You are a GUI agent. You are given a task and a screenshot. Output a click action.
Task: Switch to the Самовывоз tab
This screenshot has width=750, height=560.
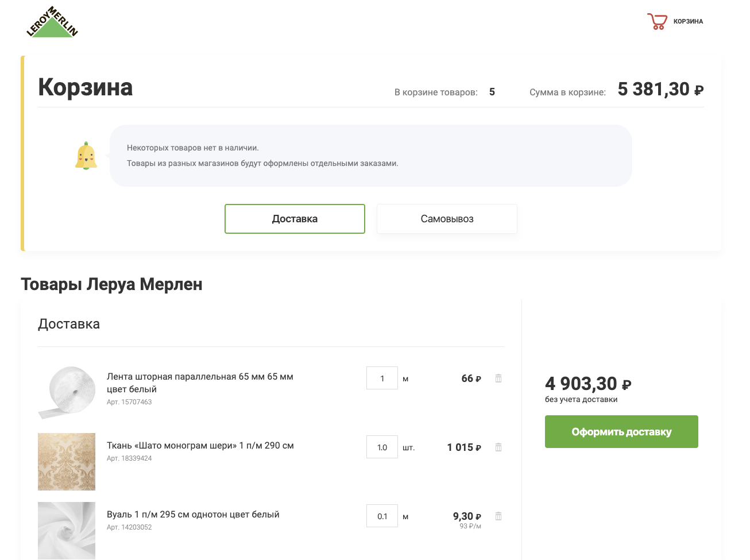point(447,219)
